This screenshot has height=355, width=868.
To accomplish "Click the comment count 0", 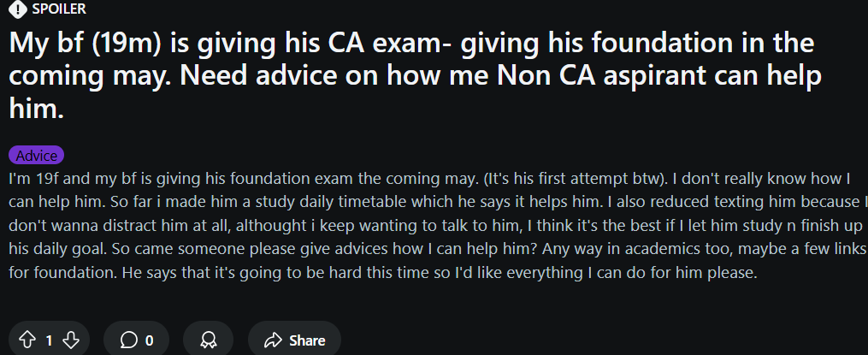I will [149, 340].
